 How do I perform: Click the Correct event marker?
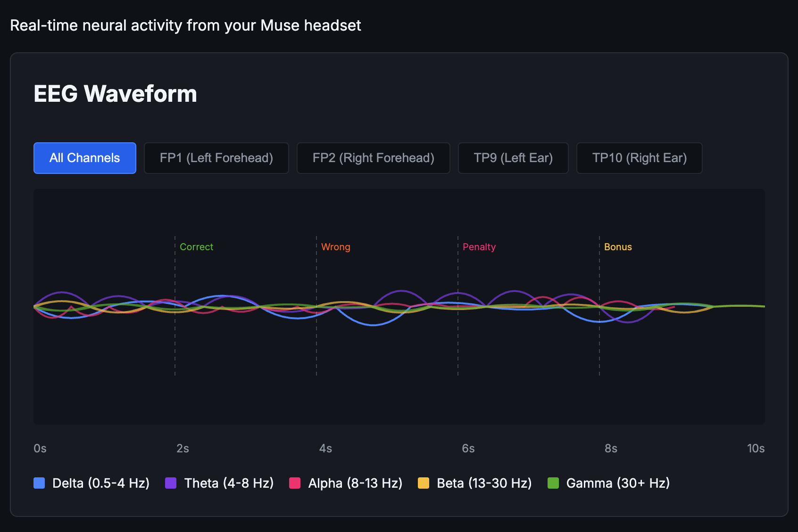point(196,246)
